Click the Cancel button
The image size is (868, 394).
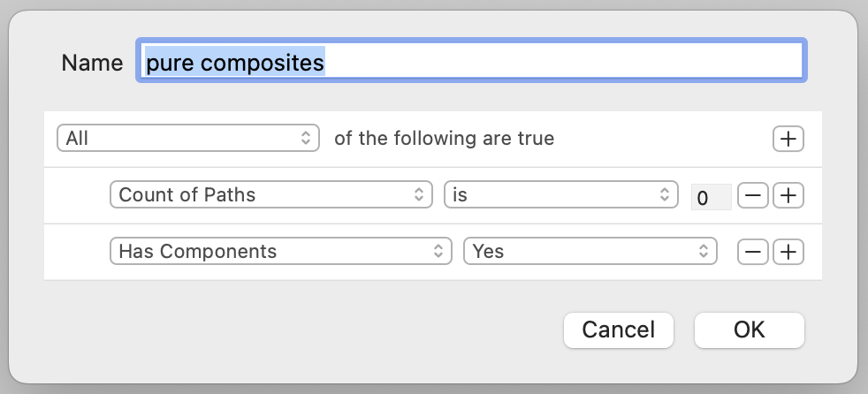click(x=619, y=330)
